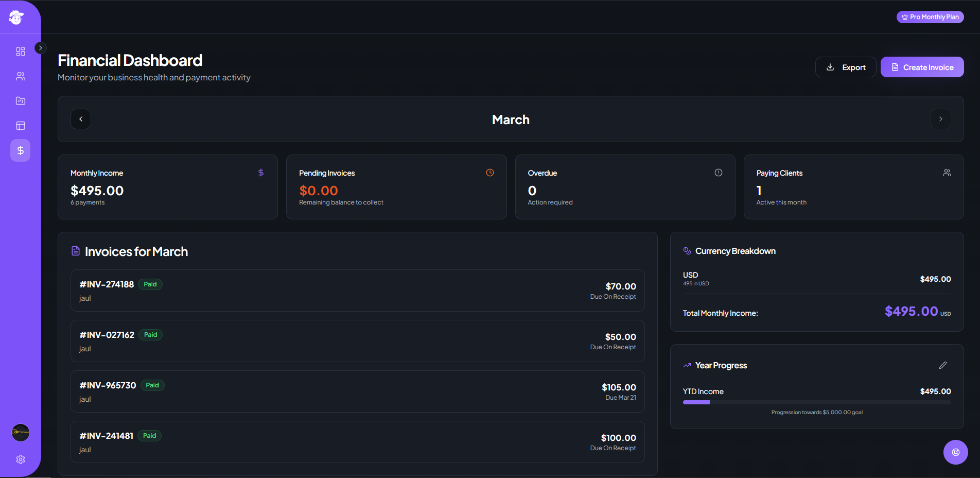
Task: Click the user avatar in sidebar
Action: [x=21, y=433]
